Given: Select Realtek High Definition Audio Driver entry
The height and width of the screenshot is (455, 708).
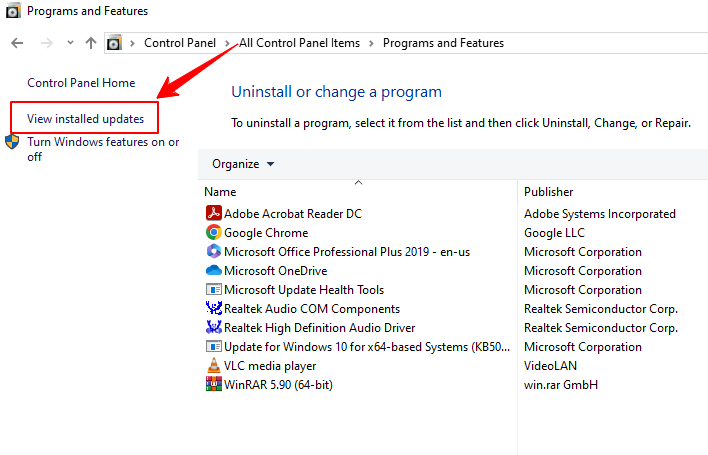Looking at the screenshot, I should (x=319, y=328).
